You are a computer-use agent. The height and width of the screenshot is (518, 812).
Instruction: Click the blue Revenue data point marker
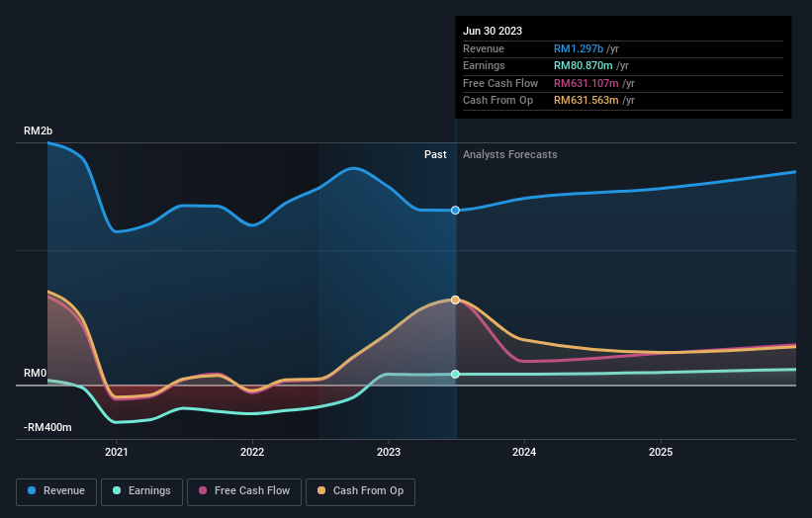[x=455, y=211]
